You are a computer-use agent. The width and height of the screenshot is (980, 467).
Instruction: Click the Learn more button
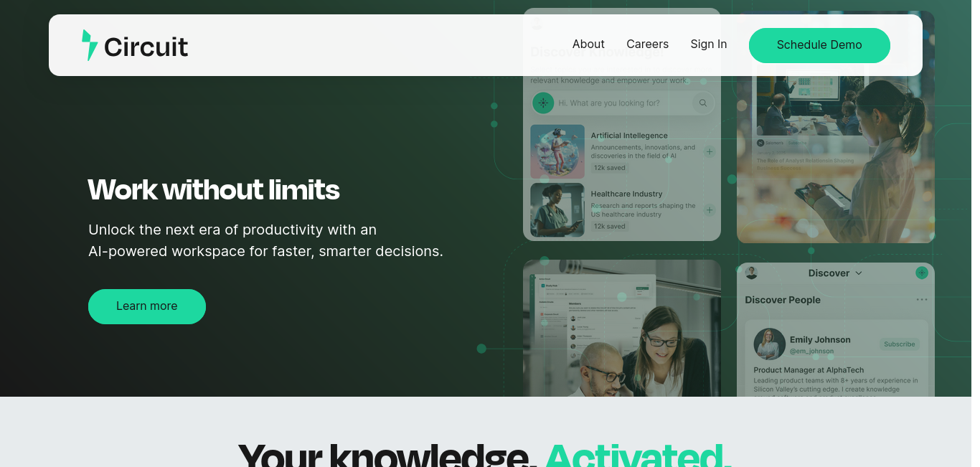147,306
